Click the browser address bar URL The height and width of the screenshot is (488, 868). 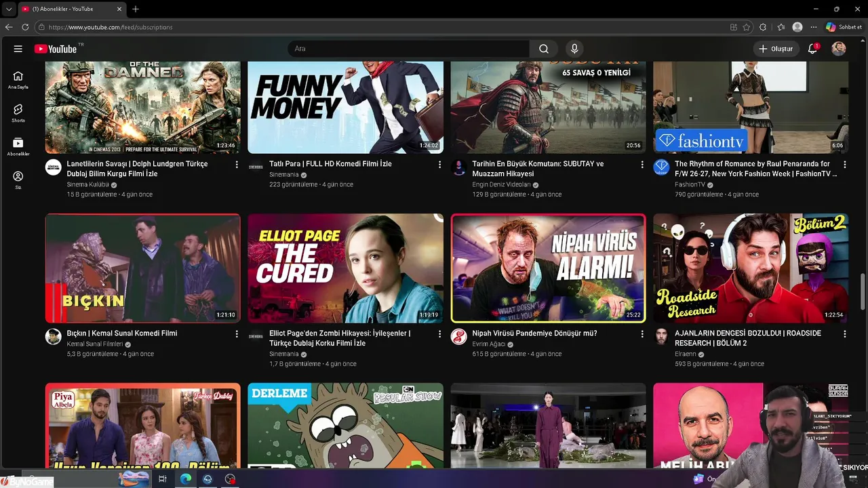(x=111, y=27)
